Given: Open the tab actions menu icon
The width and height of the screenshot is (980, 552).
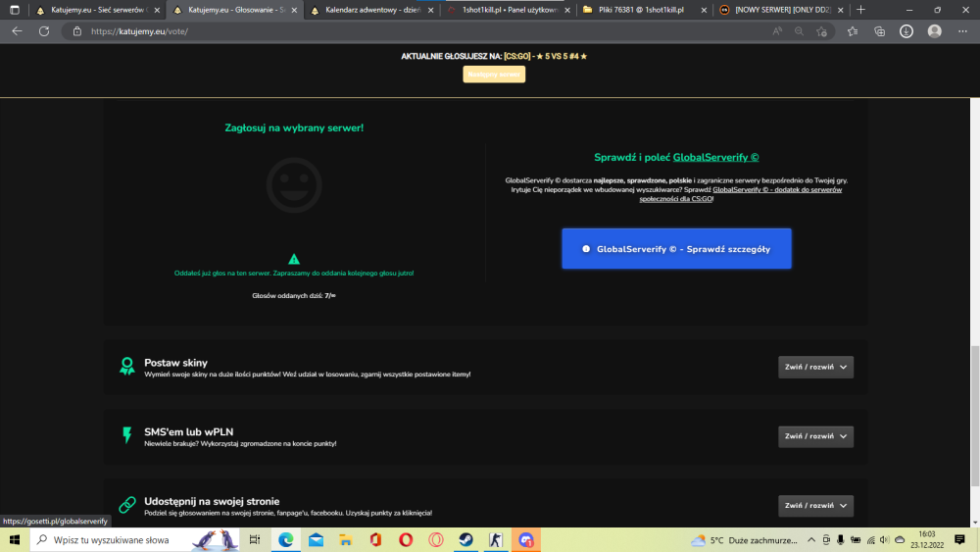Looking at the screenshot, I should [x=15, y=10].
